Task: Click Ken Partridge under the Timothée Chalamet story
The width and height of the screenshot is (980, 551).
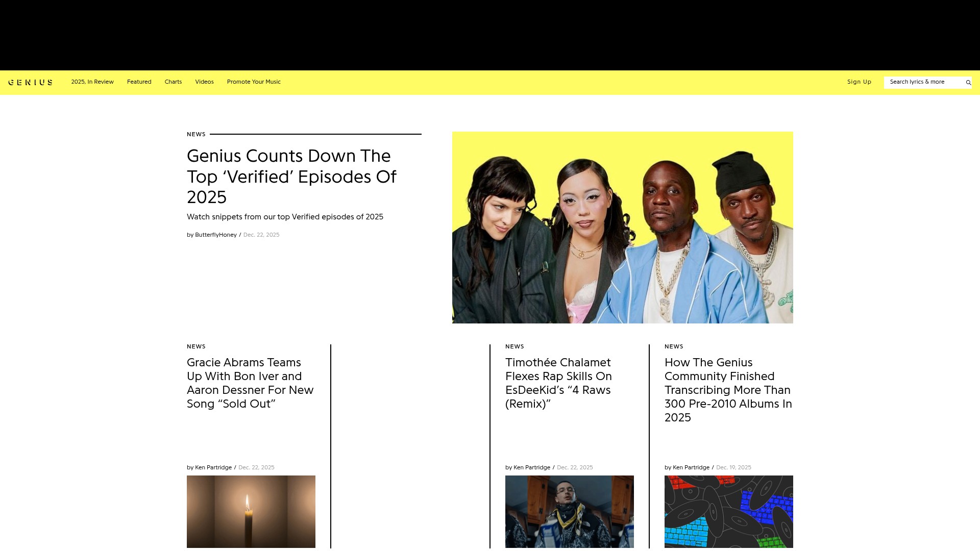Action: click(532, 468)
